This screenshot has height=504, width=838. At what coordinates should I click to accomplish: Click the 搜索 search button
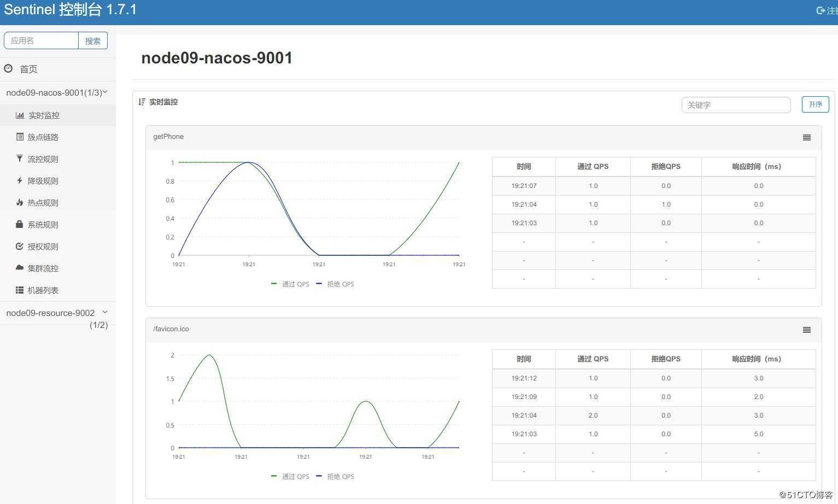pos(93,40)
